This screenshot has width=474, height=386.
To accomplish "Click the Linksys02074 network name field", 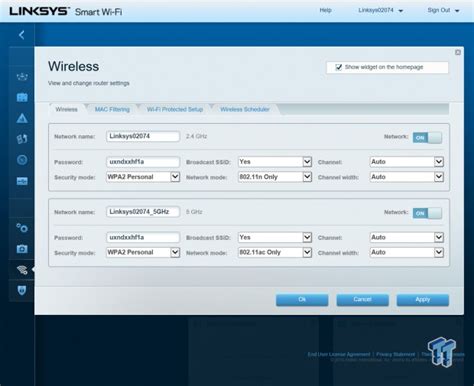I will click(x=143, y=136).
